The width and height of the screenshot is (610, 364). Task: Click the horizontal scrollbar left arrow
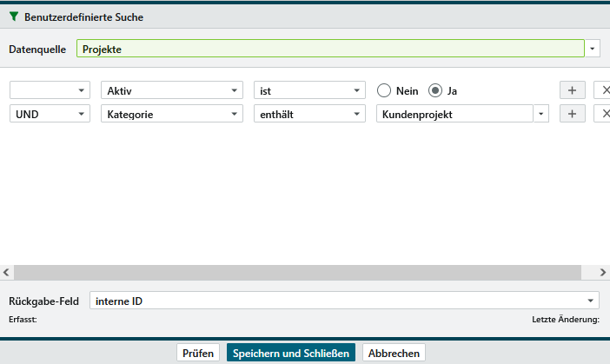[x=7, y=272]
